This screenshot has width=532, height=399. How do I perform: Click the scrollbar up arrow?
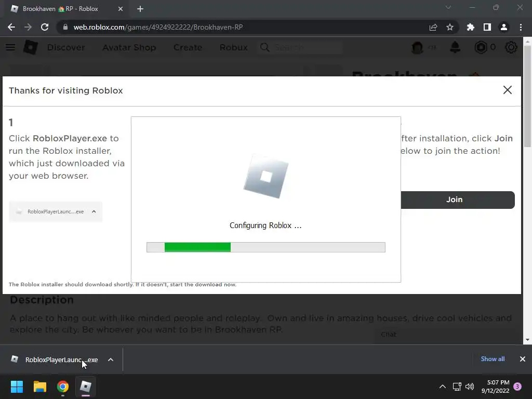[x=527, y=42]
